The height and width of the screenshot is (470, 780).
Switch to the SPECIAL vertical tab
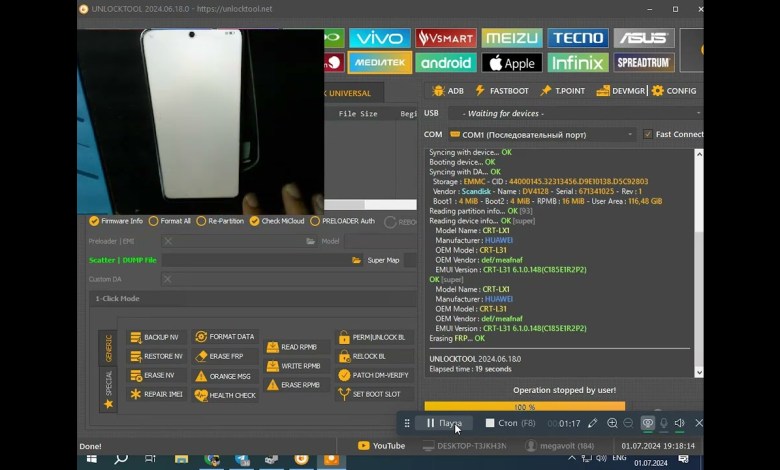[x=108, y=390]
